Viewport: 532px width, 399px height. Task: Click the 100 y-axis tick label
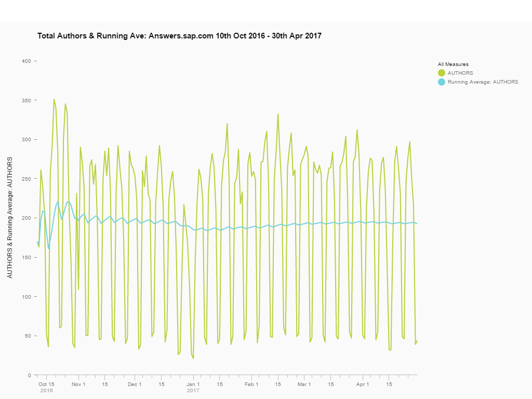coord(26,297)
